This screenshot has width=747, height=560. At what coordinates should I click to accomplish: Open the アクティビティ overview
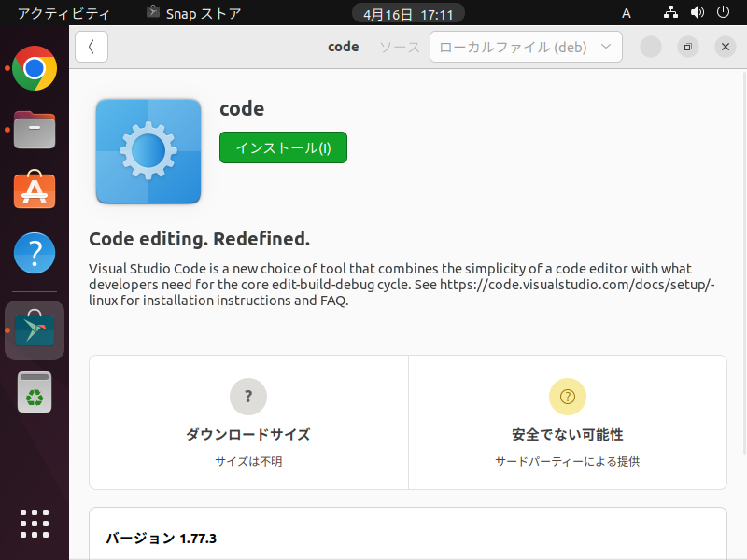tap(63, 13)
